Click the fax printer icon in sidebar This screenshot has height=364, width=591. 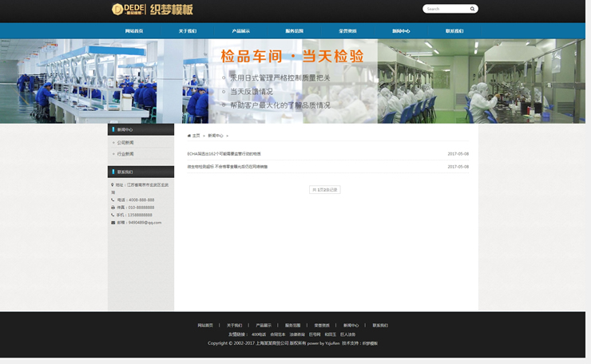click(113, 208)
